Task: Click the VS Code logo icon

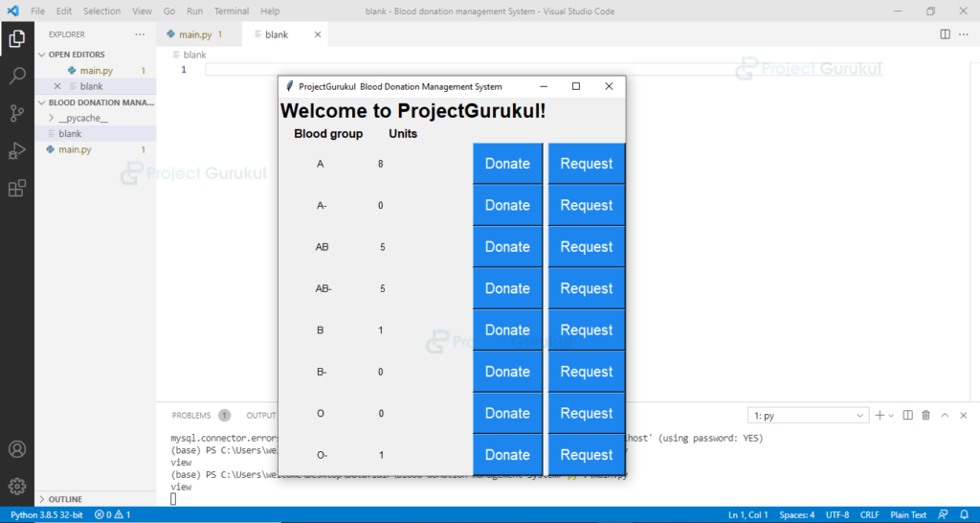Action: click(x=13, y=11)
